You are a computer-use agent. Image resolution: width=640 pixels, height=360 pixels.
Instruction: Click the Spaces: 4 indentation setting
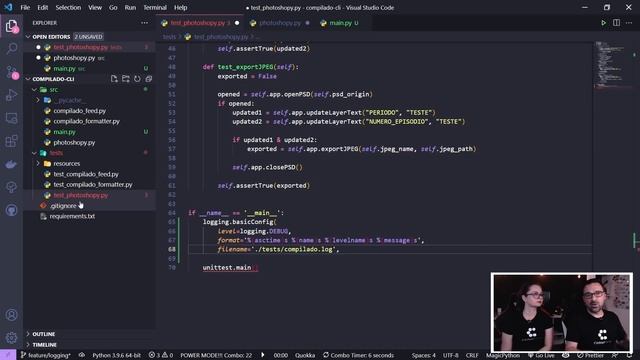coord(423,355)
